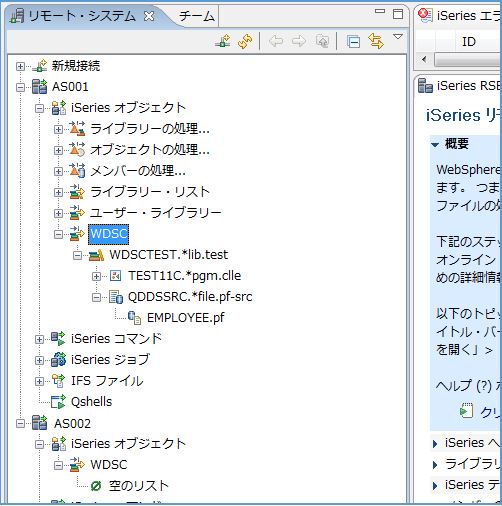Click the 空のリスト empty icon

point(96,486)
